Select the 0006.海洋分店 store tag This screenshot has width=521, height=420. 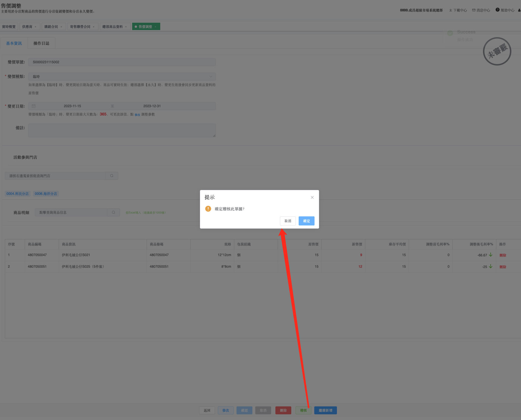pos(46,194)
